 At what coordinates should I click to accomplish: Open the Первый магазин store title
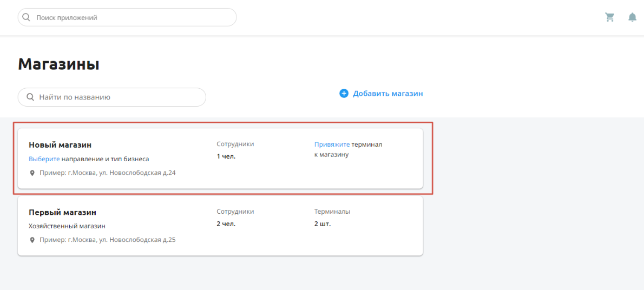(62, 213)
